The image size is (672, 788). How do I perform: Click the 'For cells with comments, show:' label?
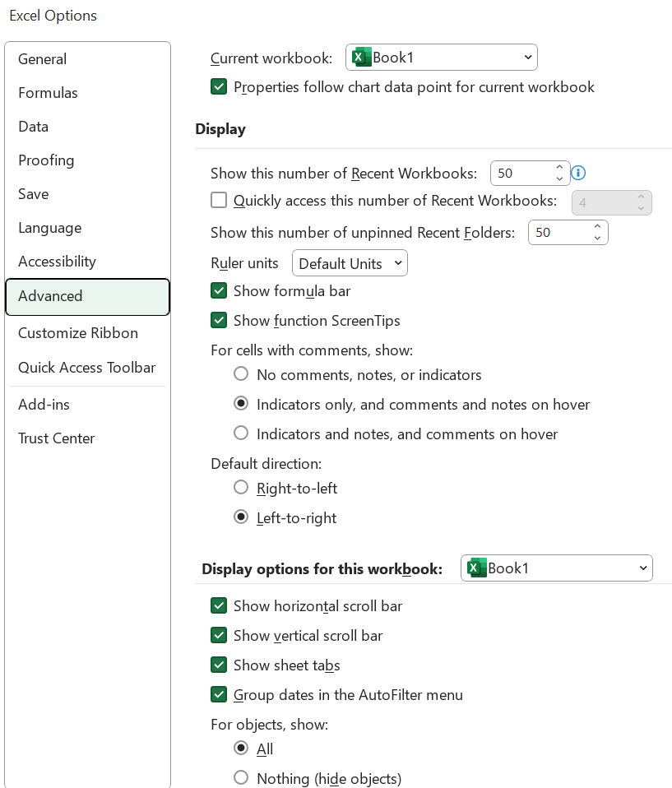(312, 350)
